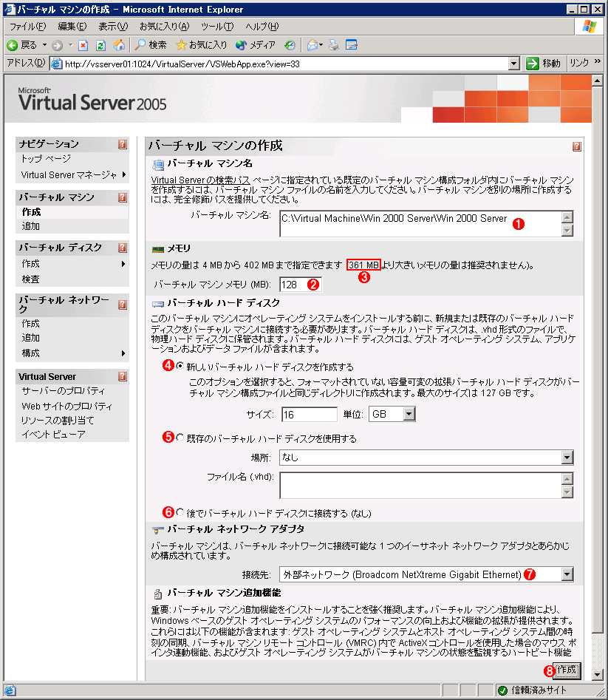608x700 pixels.
Task: Open Search (検索) from the toolbar
Action: pyautogui.click(x=151, y=45)
